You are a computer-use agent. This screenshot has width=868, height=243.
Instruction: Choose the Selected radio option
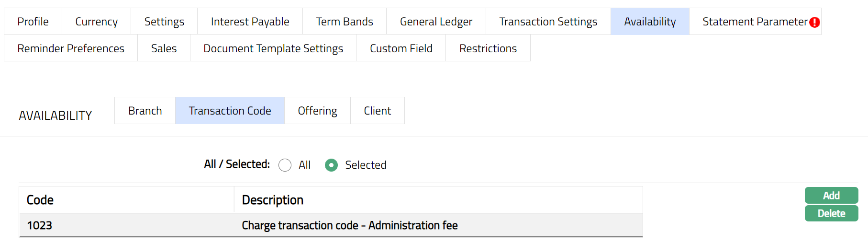[331, 165]
